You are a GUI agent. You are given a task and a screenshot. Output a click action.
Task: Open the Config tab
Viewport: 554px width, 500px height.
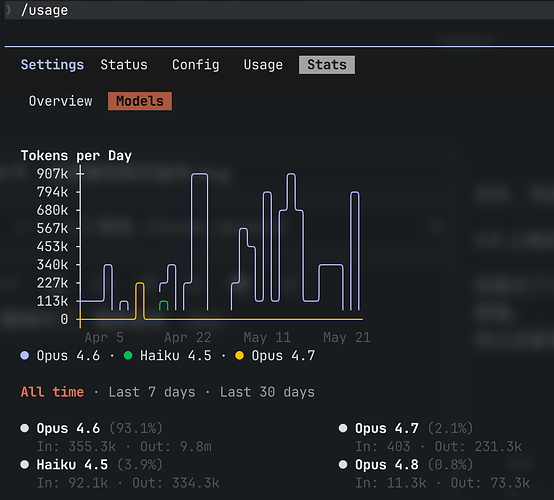click(195, 65)
